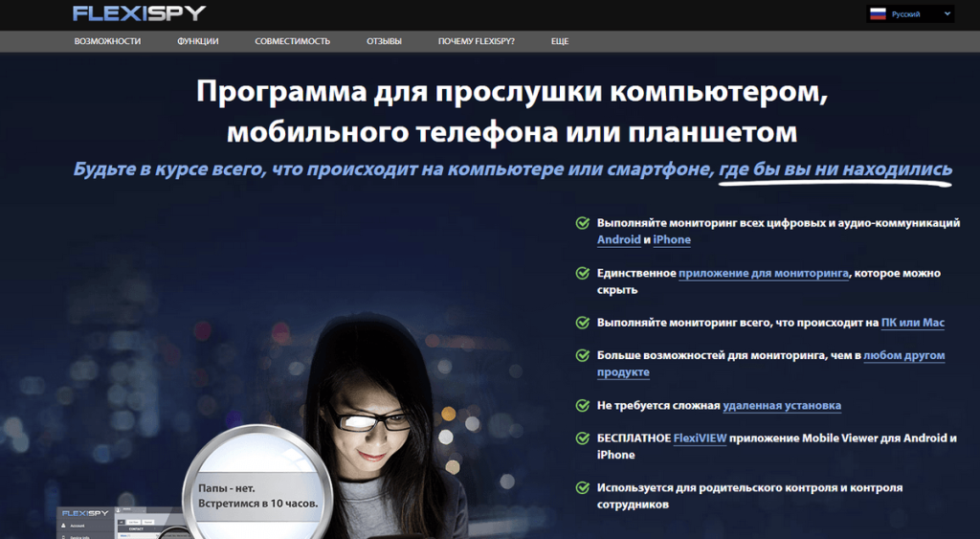The image size is (980, 539).
Task: Click checkmark icon beside 'Выполняйте мониторинг всех цифровых'
Action: click(583, 223)
